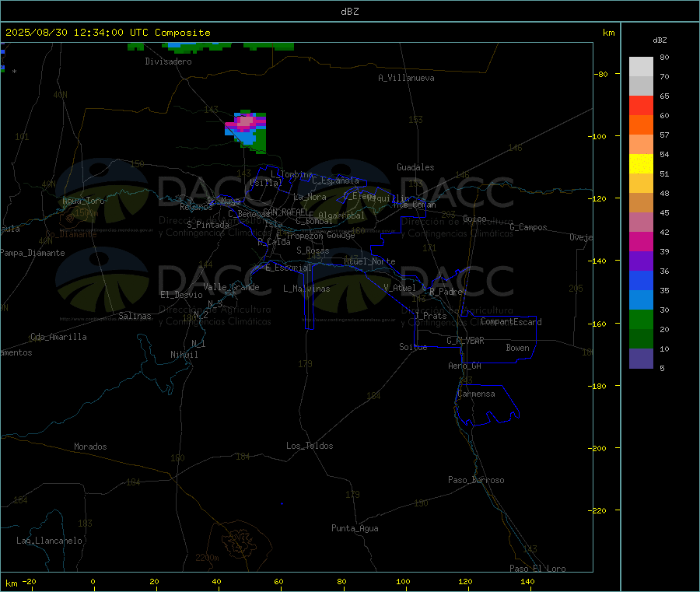Click the Salinas map label

point(135,316)
